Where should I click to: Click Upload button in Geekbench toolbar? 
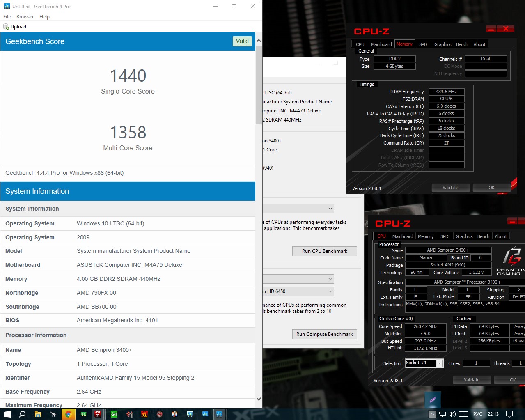[x=15, y=27]
